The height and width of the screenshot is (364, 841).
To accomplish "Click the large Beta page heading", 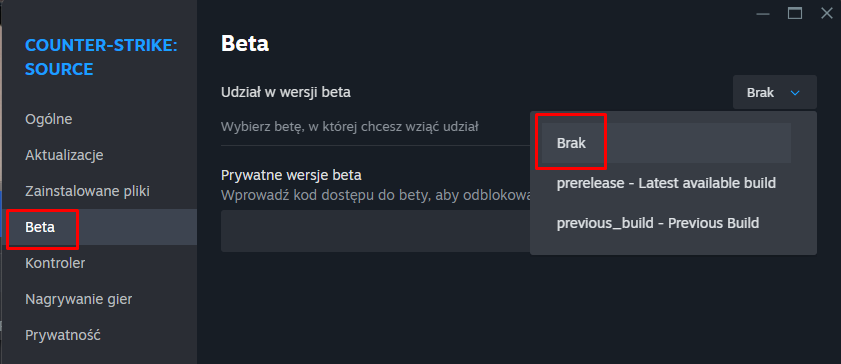I will (x=245, y=44).
